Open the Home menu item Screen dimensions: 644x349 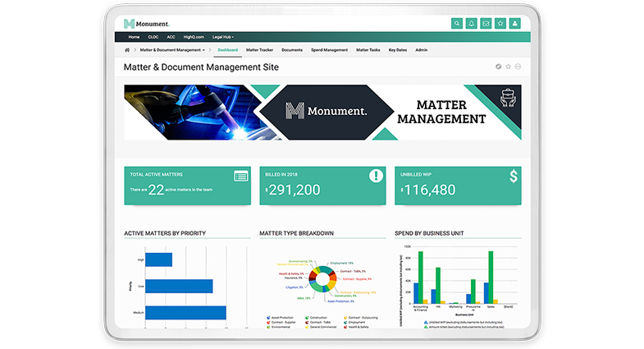(134, 37)
